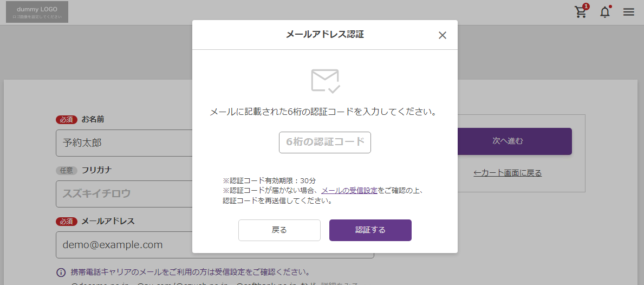The height and width of the screenshot is (285, 644).
Task: Click the 必須 badge beside お名前
Action: tap(67, 120)
